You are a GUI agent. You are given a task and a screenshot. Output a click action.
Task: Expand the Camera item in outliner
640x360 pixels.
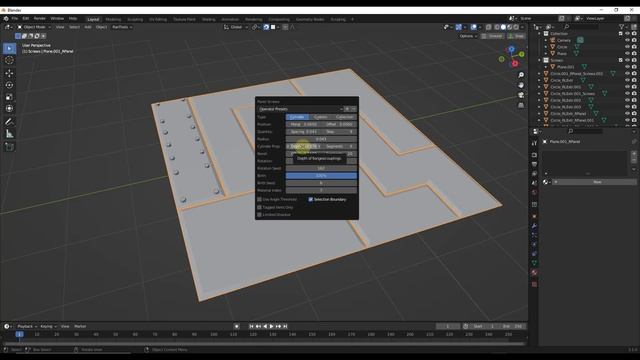click(546, 40)
